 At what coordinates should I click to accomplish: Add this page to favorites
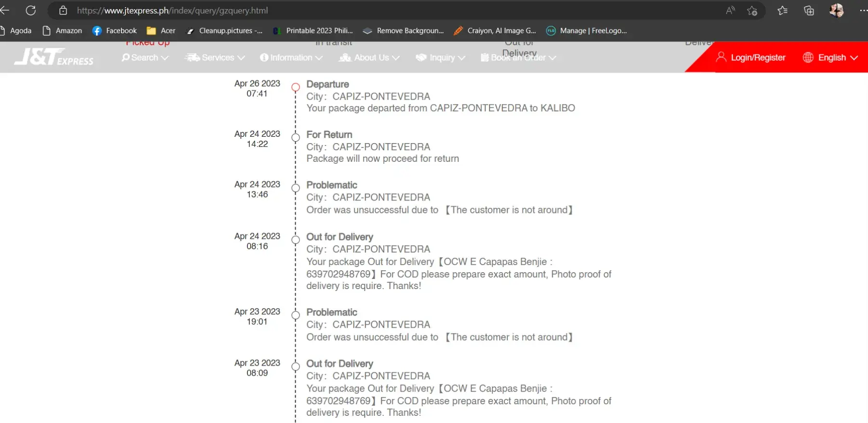pos(752,11)
